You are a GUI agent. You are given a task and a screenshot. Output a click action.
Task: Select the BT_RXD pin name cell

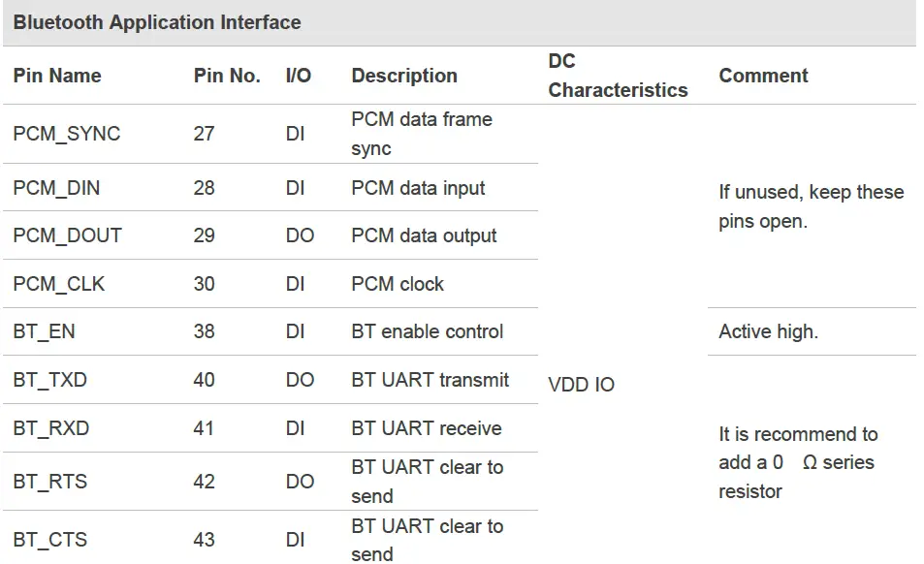(x=50, y=428)
